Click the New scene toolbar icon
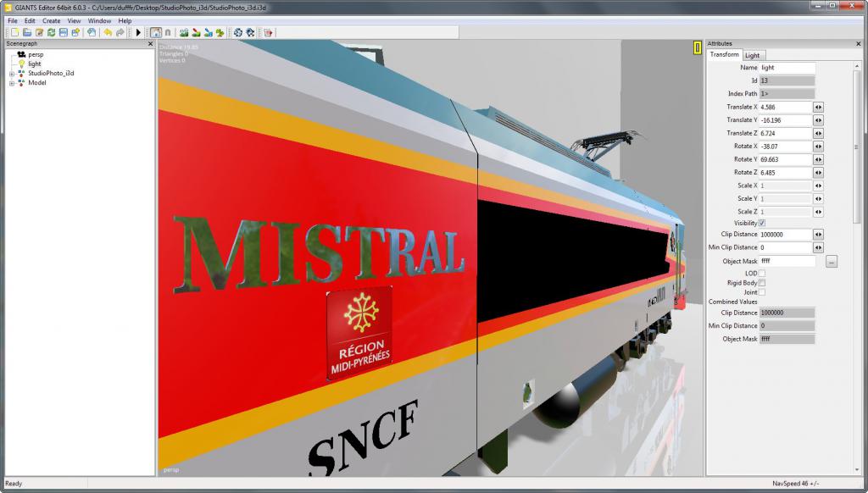 [x=15, y=33]
